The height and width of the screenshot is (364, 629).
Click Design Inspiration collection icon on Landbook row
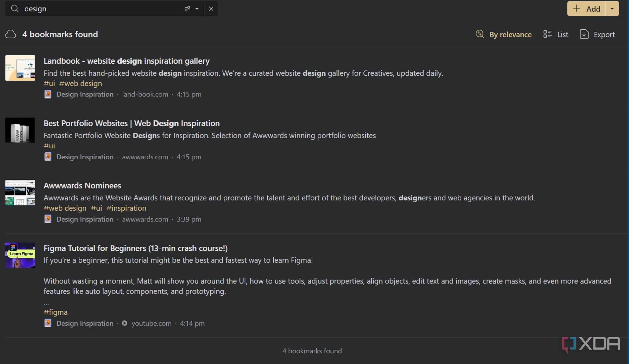(x=48, y=94)
